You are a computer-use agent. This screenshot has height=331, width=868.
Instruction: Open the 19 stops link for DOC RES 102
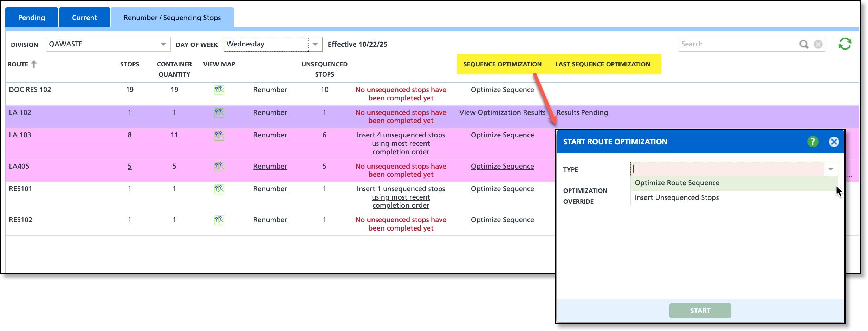coord(130,90)
